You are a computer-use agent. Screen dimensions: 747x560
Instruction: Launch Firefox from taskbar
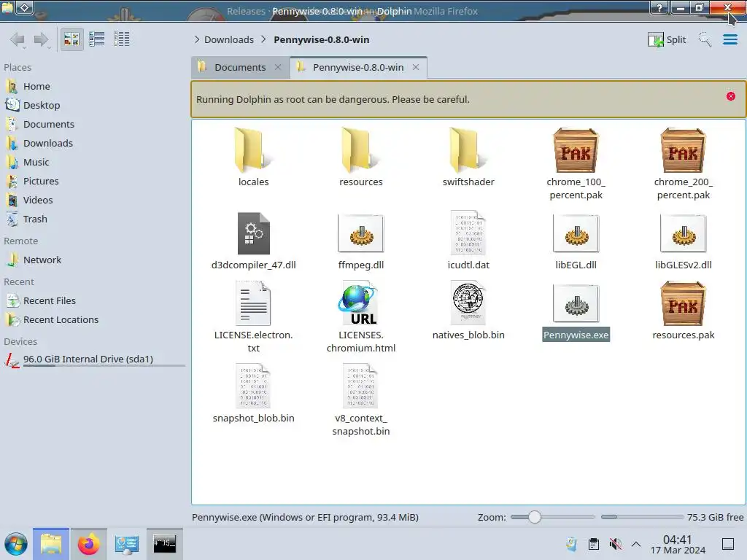click(88, 544)
